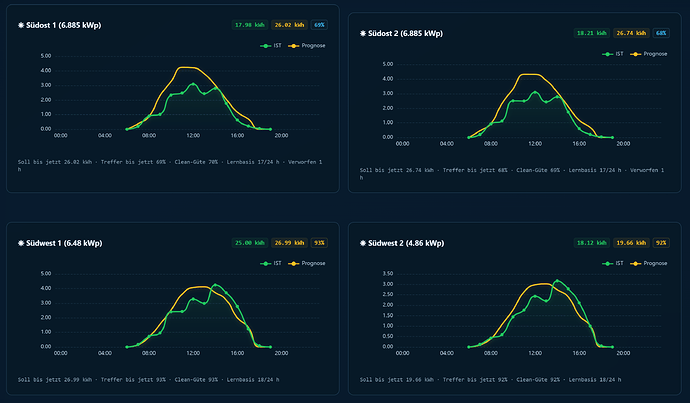Click the 12:00 peak data point in Südost 1 chart

tap(193, 84)
